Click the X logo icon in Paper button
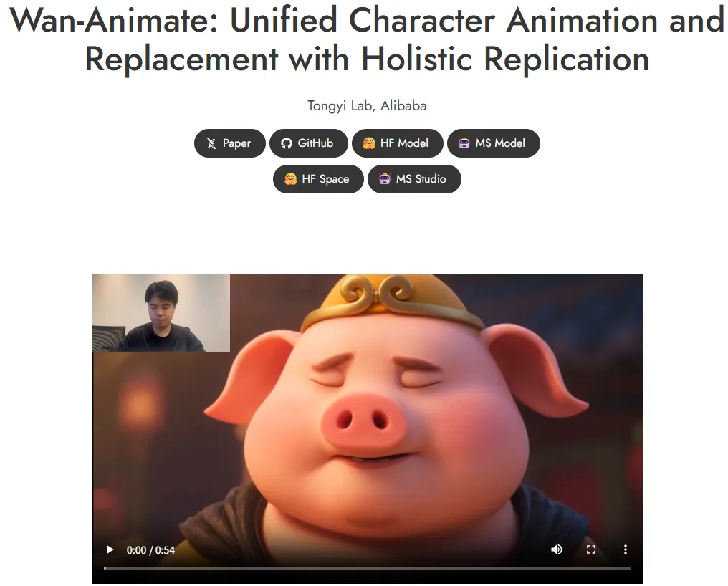Viewport: 728px width, 586px height. tap(211, 143)
